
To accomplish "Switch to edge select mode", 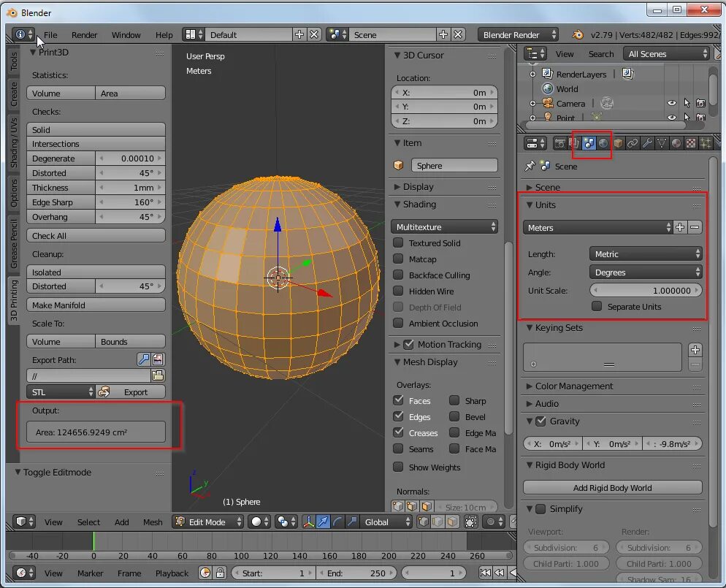I will (437, 522).
